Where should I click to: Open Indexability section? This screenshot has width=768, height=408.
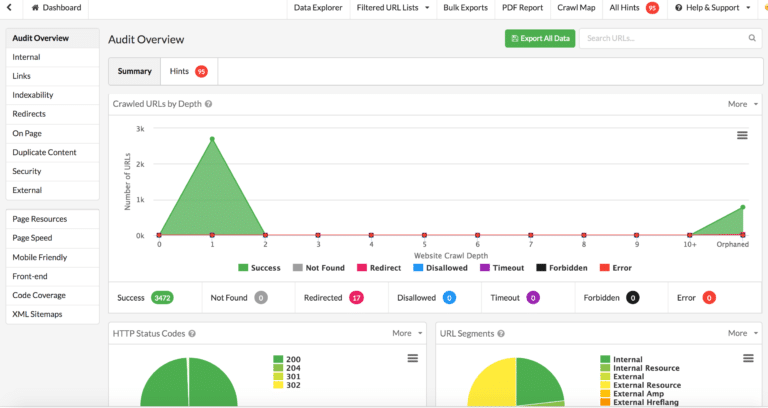click(x=52, y=95)
